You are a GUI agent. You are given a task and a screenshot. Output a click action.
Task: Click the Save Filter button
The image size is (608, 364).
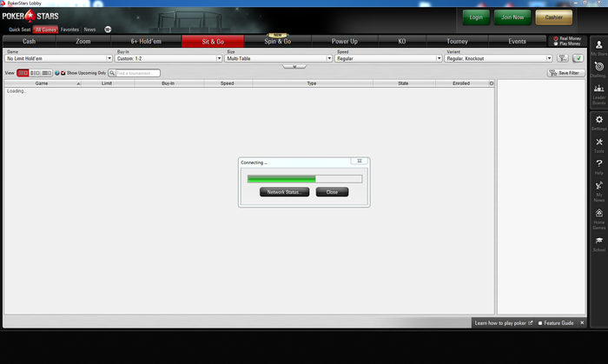click(565, 73)
